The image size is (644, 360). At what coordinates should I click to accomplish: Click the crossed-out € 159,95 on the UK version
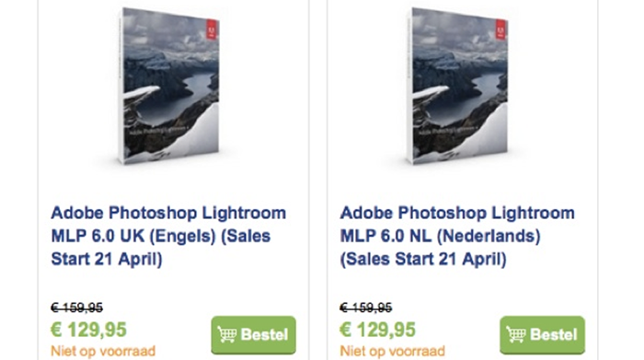tap(76, 308)
